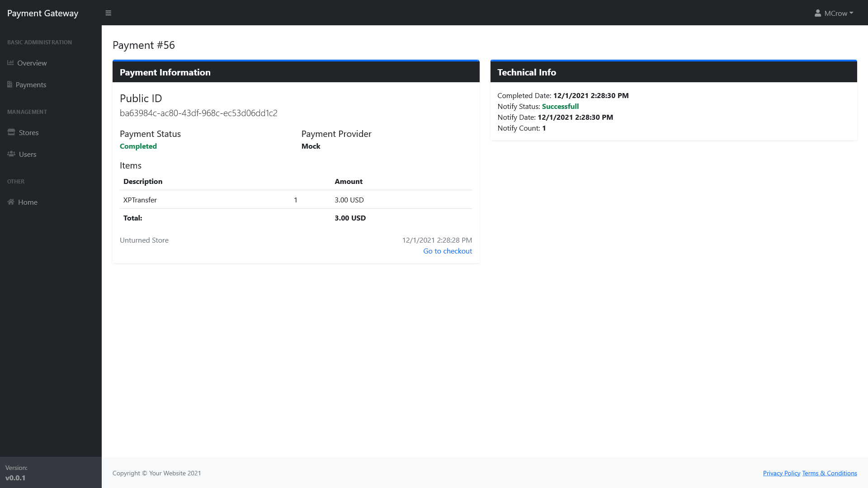Click the Successfull notify status text
Screen dimensions: 868x488
[x=560, y=107]
